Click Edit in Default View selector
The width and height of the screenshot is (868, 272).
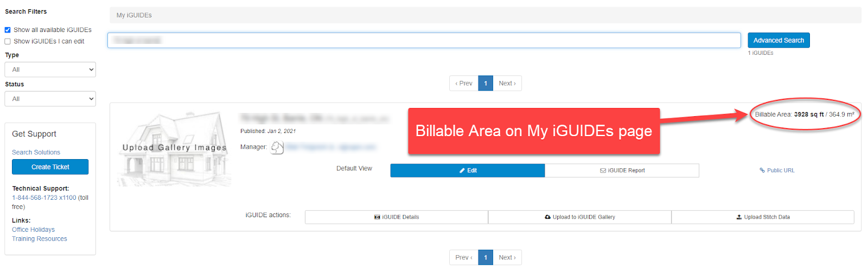[x=468, y=170]
